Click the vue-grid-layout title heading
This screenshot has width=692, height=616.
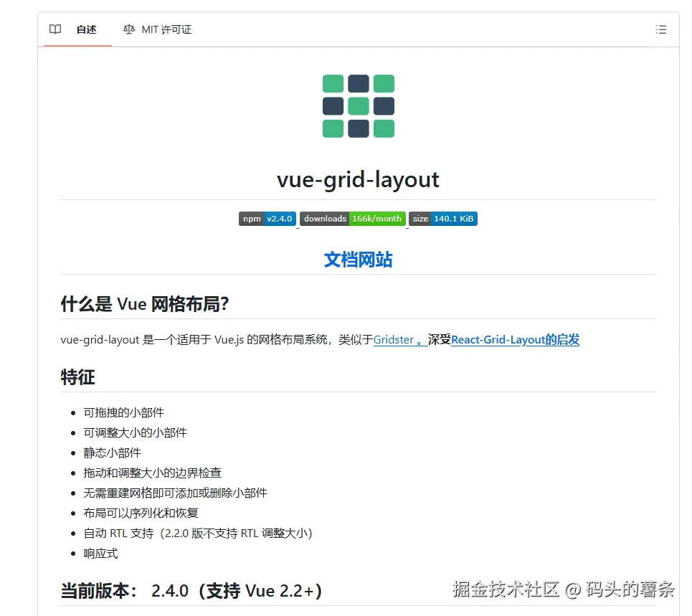pyautogui.click(x=358, y=179)
